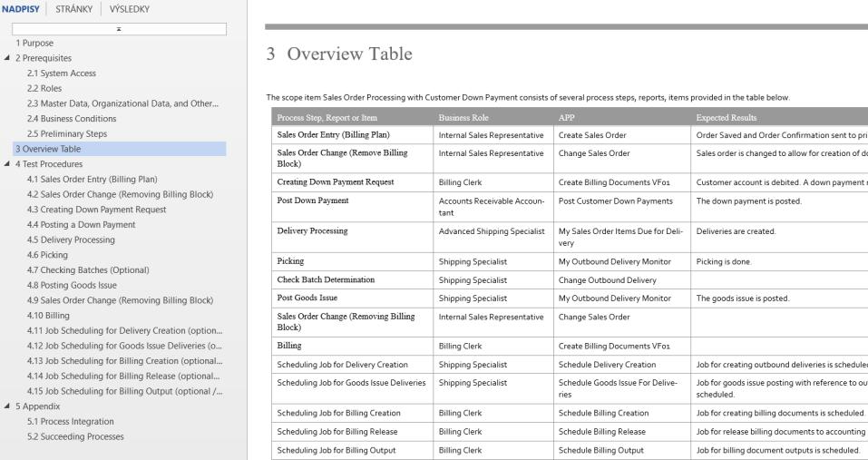868x460 pixels.
Task: Switch to the NADPISY tab
Action: coord(21,9)
